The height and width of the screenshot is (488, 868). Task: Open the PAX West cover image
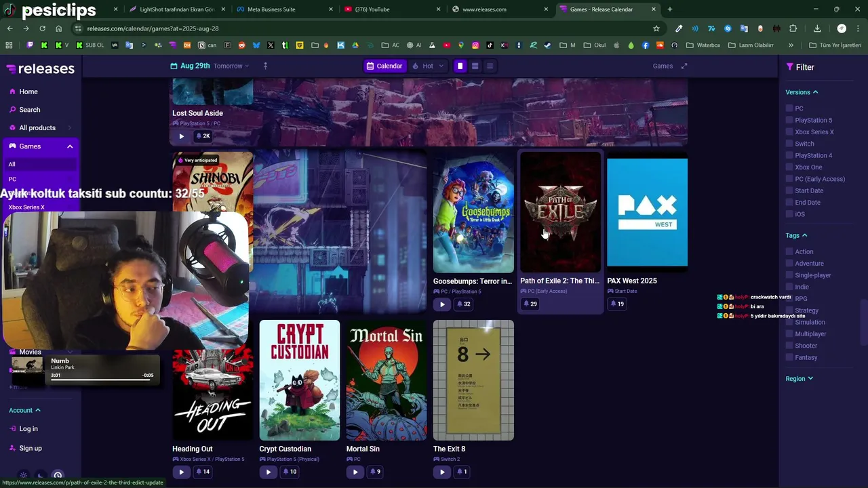(647, 212)
